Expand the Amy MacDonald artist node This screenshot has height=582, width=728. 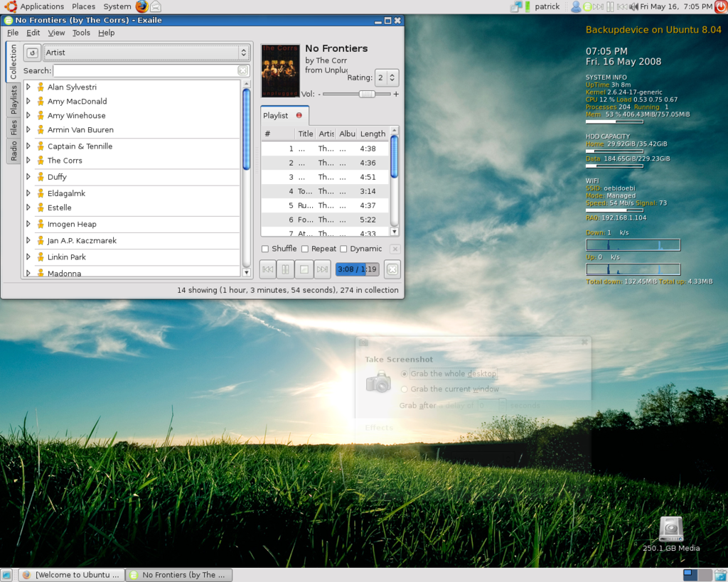coord(28,101)
